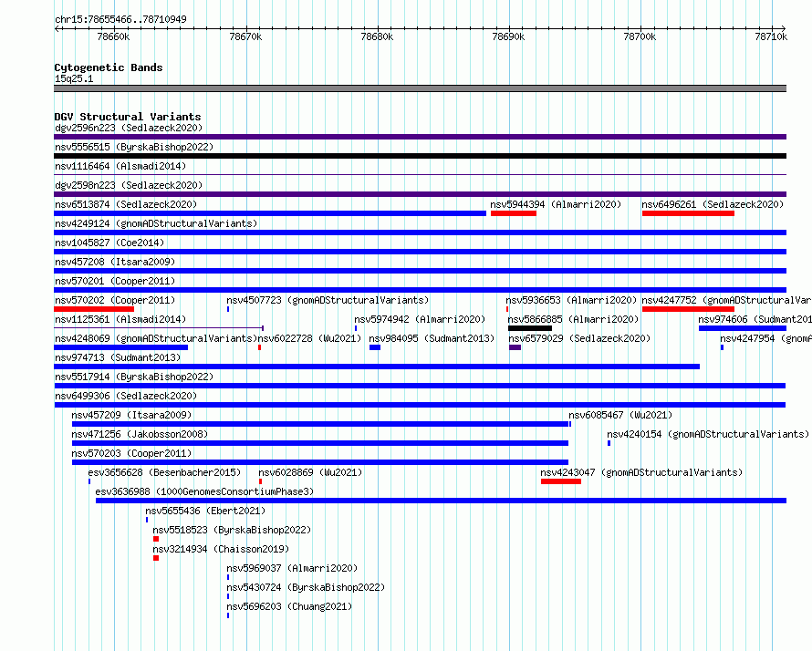The width and height of the screenshot is (812, 651).
Task: Click the red bar under nsv4243047
Action: (x=561, y=481)
